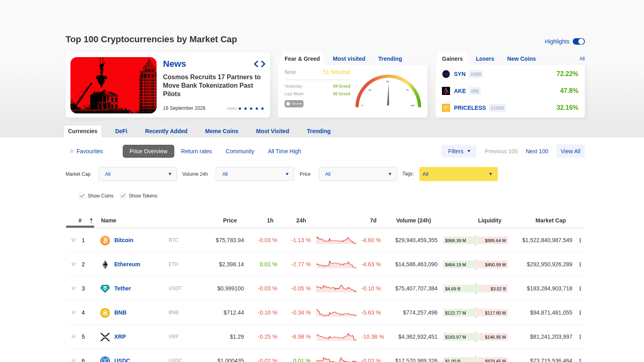Favourite Ethereum with its star

pos(73,264)
